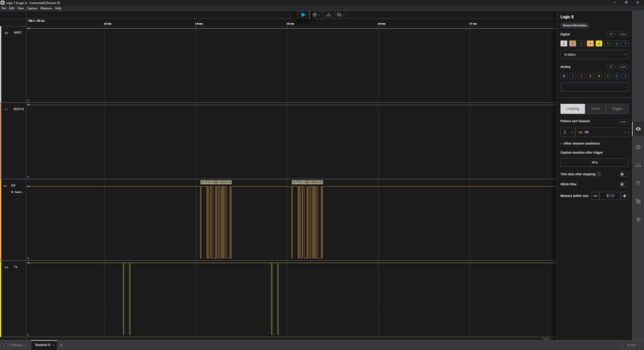The width and height of the screenshot is (644, 350).
Task: Open the Device Settings sidebar panel
Action: coord(638,129)
